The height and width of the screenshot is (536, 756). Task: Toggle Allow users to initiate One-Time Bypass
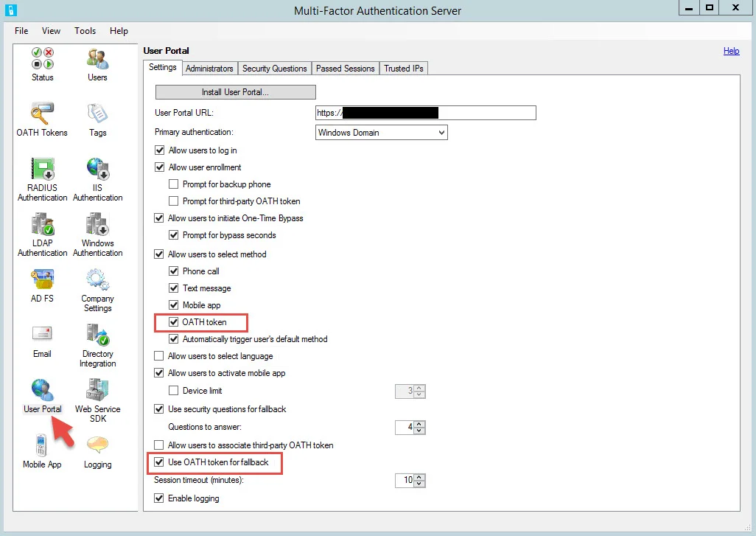click(159, 218)
